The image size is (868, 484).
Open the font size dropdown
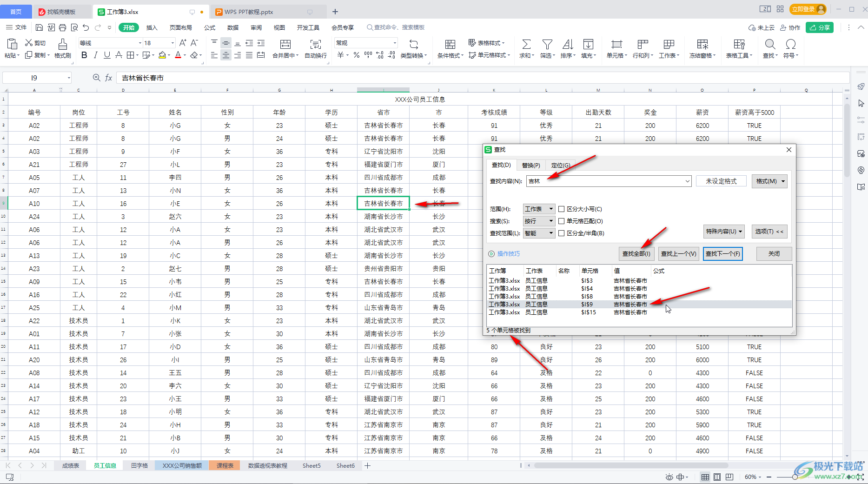pos(172,43)
